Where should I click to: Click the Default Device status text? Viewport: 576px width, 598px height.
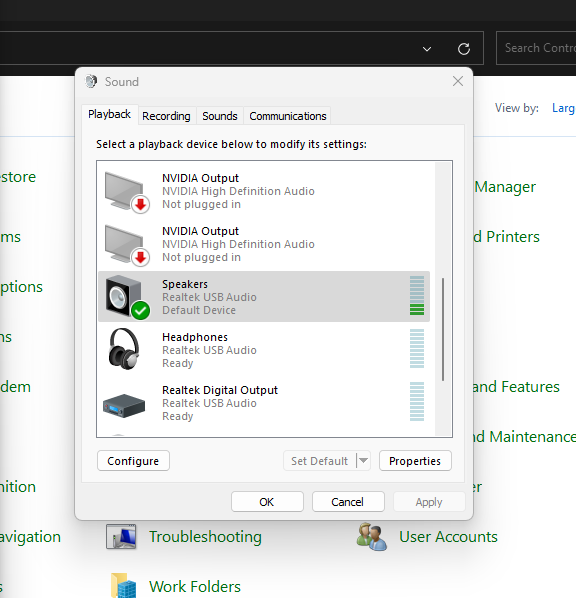click(199, 310)
